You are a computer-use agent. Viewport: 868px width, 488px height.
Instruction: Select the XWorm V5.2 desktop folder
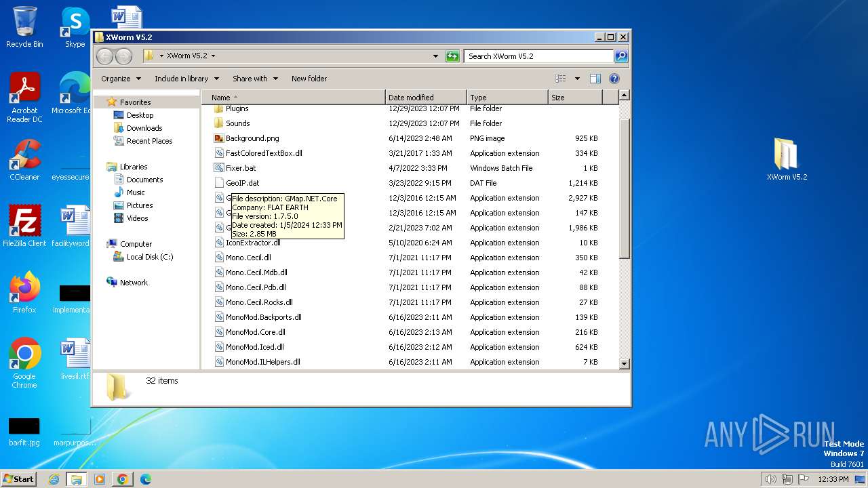tap(787, 159)
